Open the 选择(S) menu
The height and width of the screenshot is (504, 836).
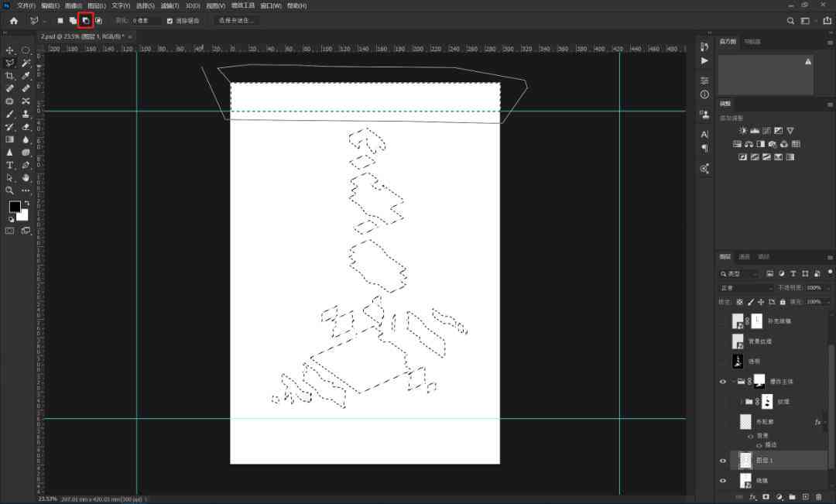(145, 5)
